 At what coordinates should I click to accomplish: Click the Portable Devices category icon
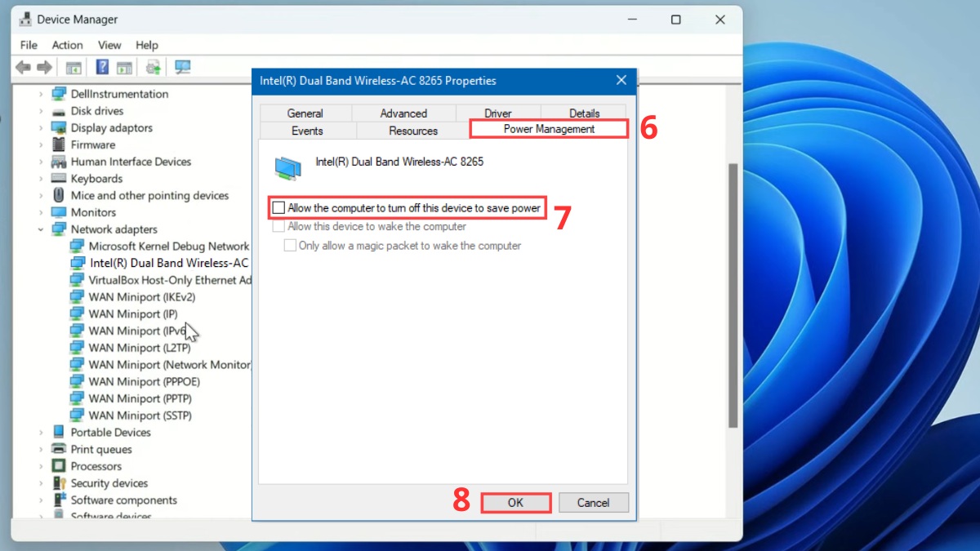59,432
